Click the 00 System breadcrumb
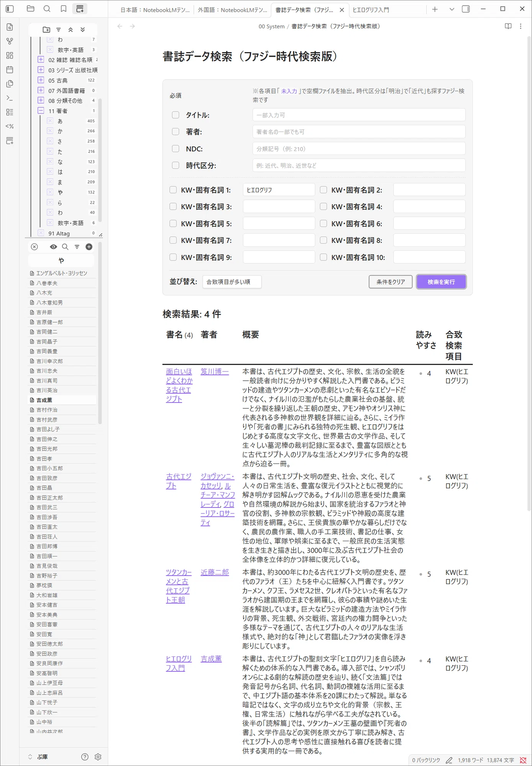Viewport: 532px width, 766px height. (272, 26)
